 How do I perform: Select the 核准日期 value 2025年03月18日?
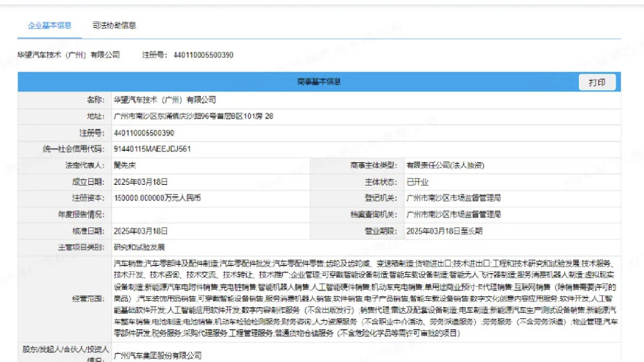point(141,231)
